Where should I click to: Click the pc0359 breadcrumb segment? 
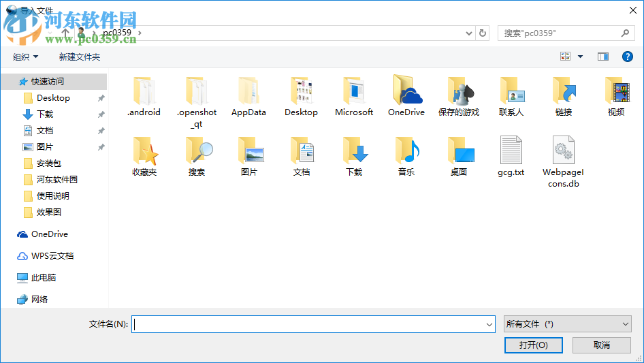[x=117, y=33]
